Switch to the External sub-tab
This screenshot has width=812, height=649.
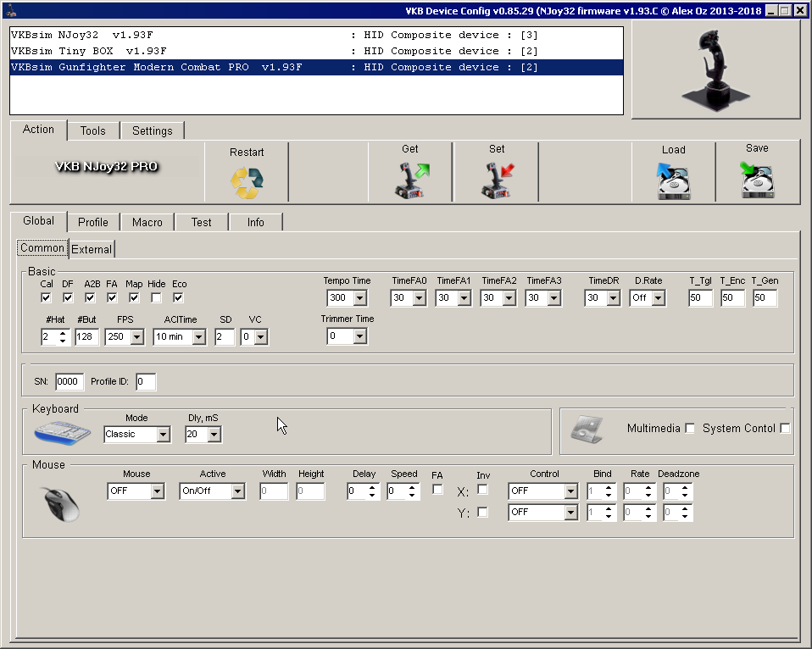[x=92, y=249]
